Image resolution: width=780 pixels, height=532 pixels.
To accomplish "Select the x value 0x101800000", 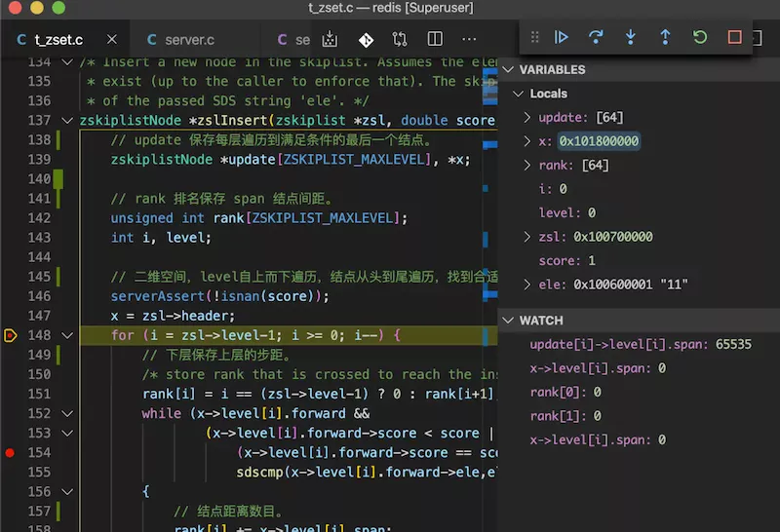I will (598, 141).
